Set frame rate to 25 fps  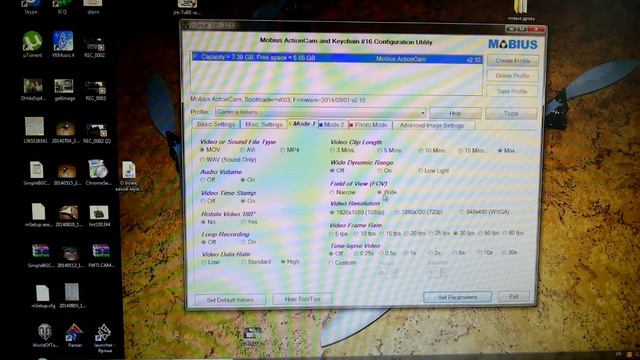[439, 233]
